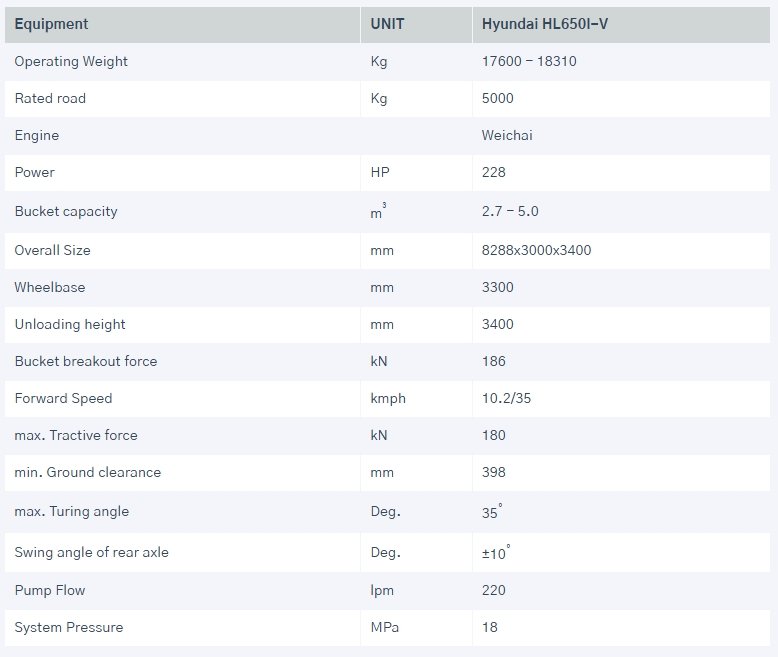This screenshot has width=778, height=657.
Task: Click the Hyundai HL650I-V column header
Action: (x=545, y=24)
